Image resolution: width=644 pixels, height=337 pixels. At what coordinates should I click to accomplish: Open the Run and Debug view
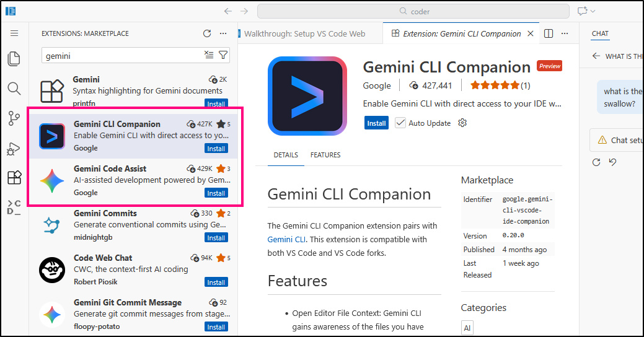click(14, 149)
